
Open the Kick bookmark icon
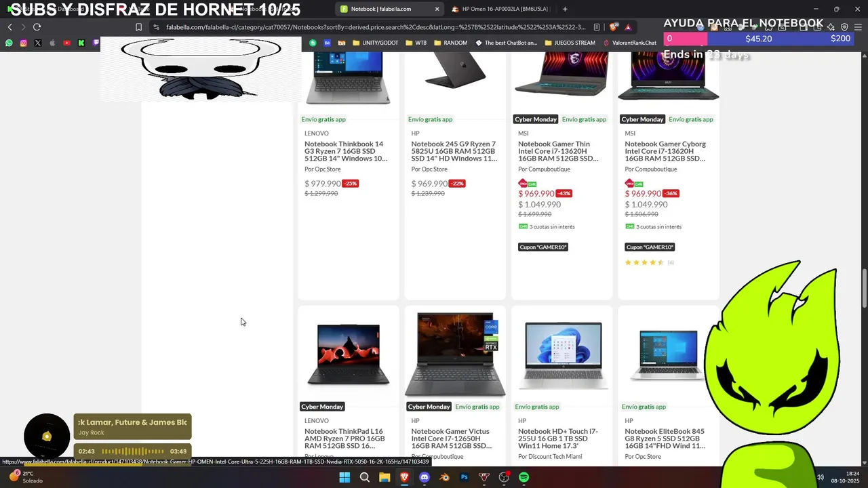click(81, 43)
